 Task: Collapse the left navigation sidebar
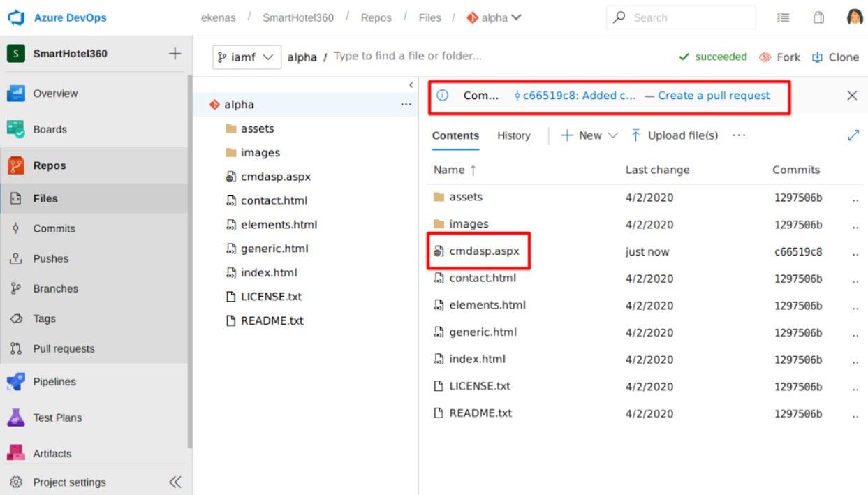pyautogui.click(x=175, y=482)
